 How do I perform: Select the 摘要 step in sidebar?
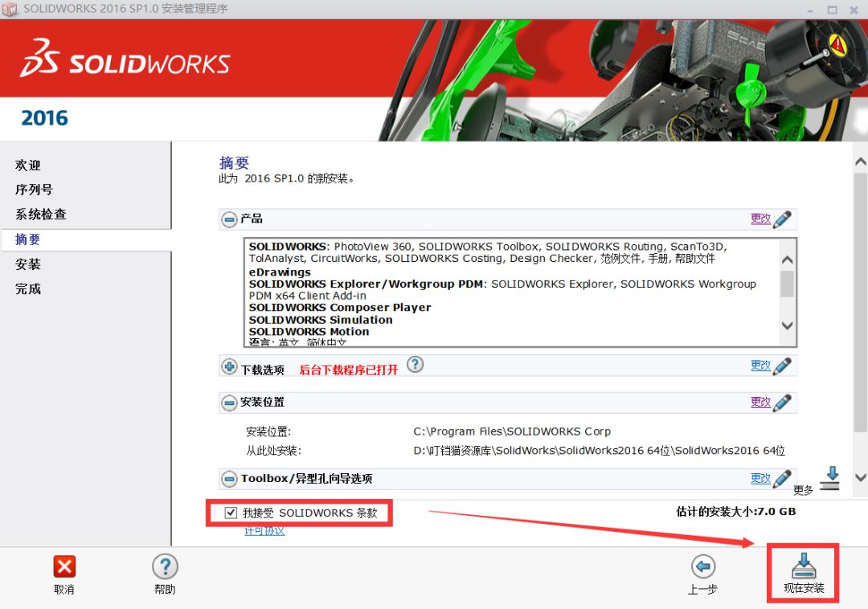click(x=27, y=239)
